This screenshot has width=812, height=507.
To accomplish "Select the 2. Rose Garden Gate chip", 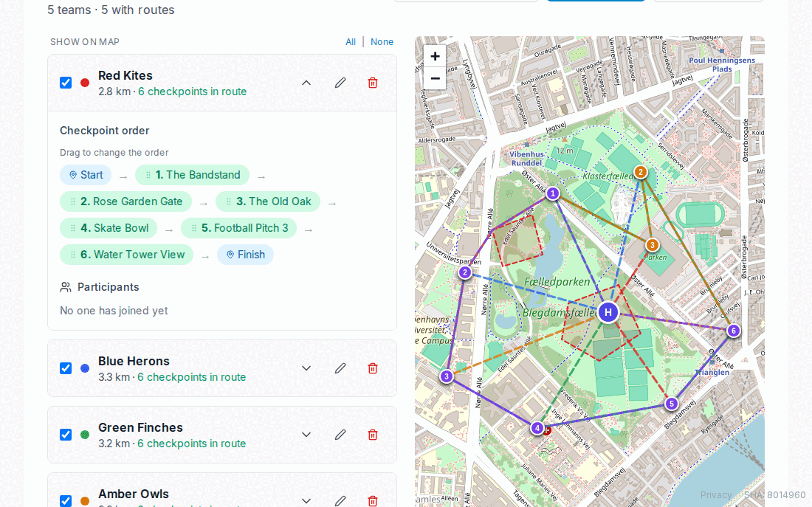I will coord(125,201).
